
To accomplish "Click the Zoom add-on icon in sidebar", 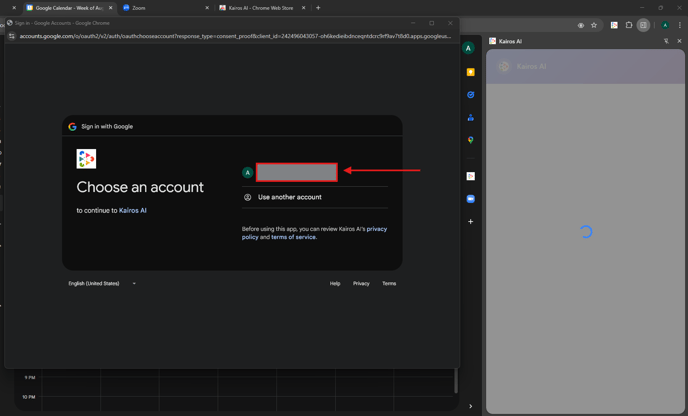I will [470, 199].
